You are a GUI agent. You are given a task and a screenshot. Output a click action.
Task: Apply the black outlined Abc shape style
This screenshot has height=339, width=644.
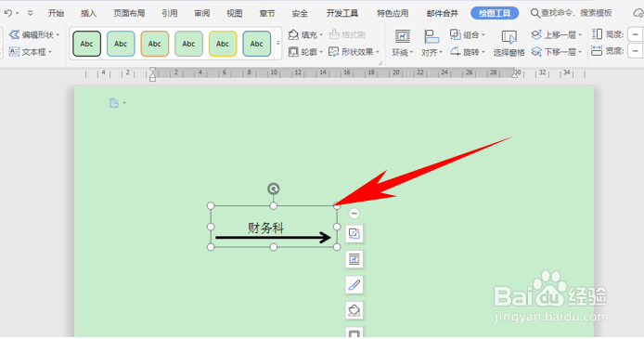86,44
